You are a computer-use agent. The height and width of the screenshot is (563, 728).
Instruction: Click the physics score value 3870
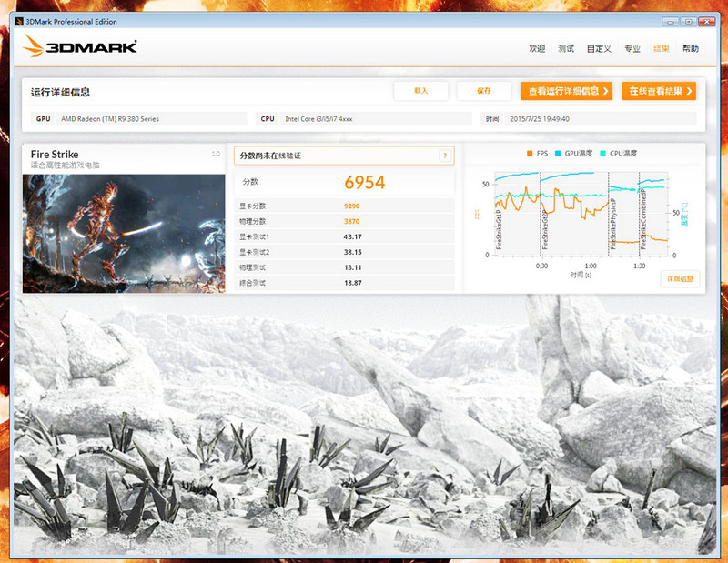coord(351,221)
